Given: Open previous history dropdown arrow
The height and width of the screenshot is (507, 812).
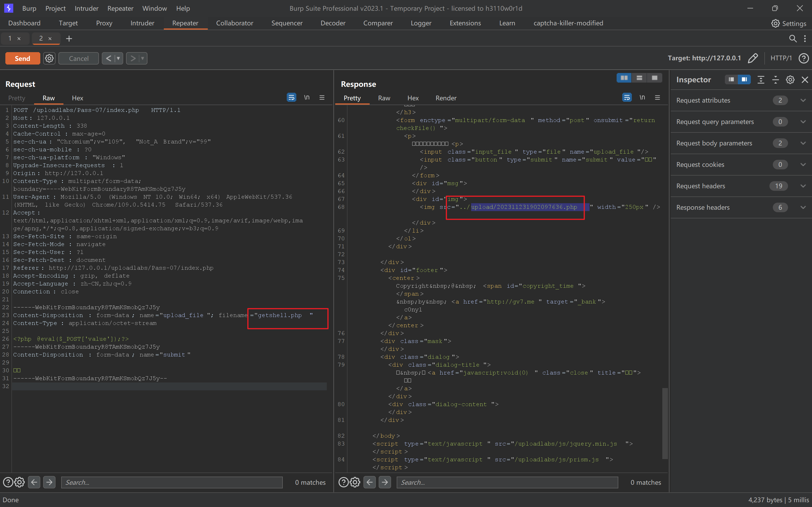Looking at the screenshot, I should 118,58.
